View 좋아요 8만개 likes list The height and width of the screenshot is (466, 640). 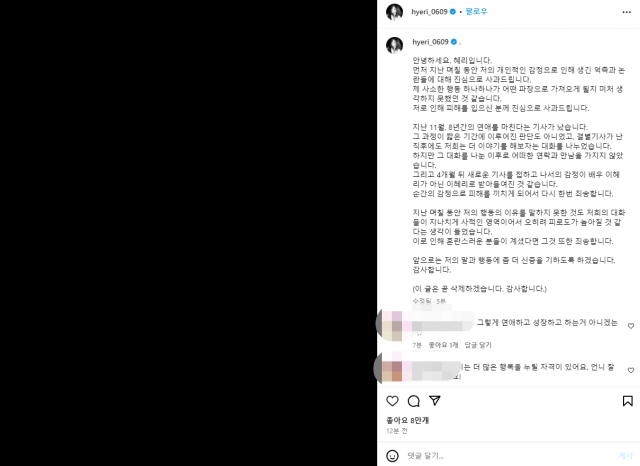407,420
